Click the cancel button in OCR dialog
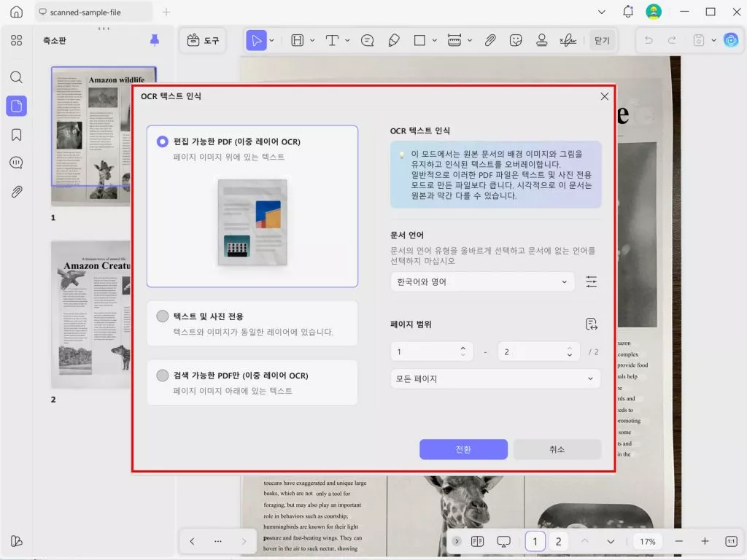The height and width of the screenshot is (560, 747). pyautogui.click(x=557, y=449)
